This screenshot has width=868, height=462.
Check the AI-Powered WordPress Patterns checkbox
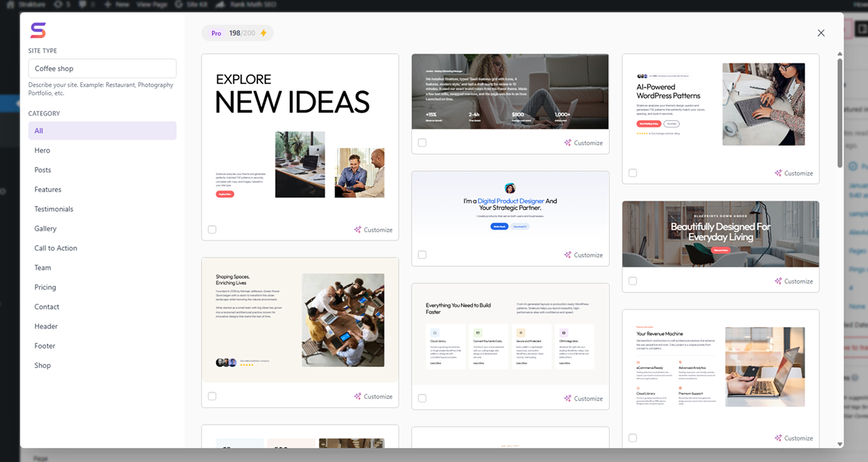click(x=632, y=173)
